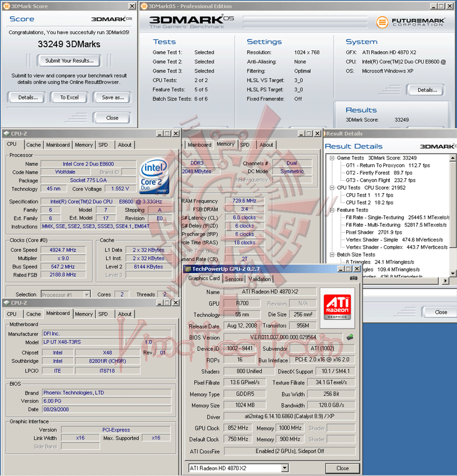
Task: Click the ATI CrossFire status field
Action: (x=290, y=451)
